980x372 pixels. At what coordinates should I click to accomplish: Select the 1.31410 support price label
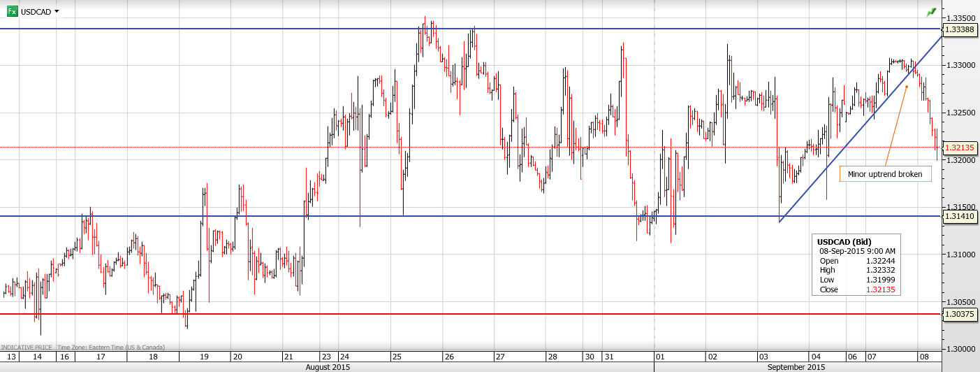click(x=960, y=217)
